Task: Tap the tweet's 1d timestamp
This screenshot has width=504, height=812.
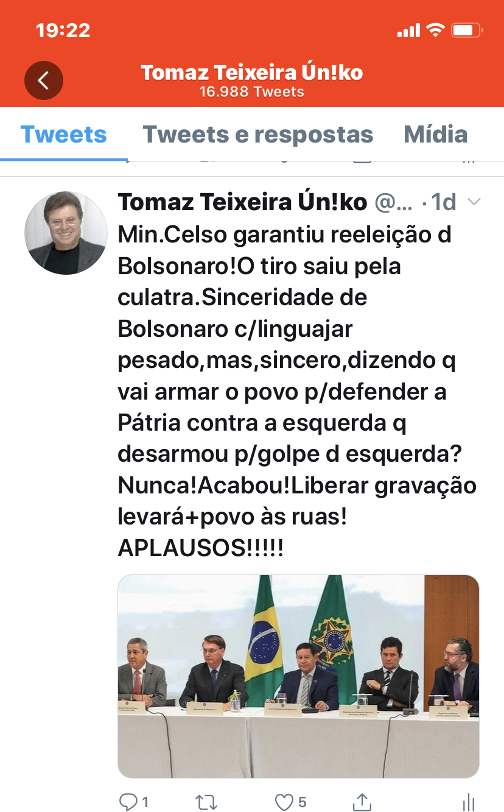Action: click(x=444, y=202)
